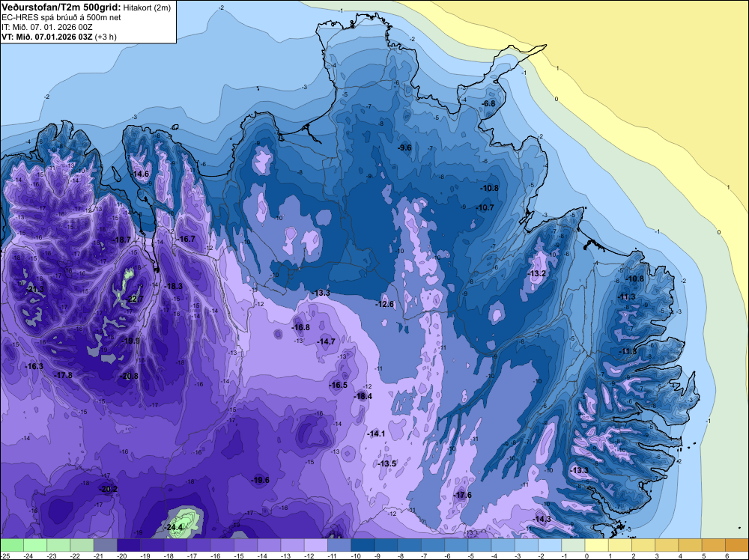Screen dimensions: 749x560
Task: Click the pale green legend swatch between -1 and 0
Action: pos(574,545)
